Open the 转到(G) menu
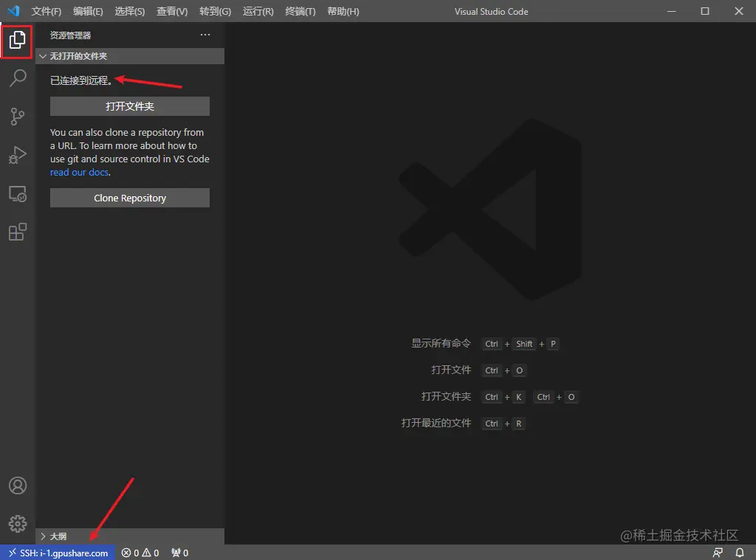 point(215,11)
